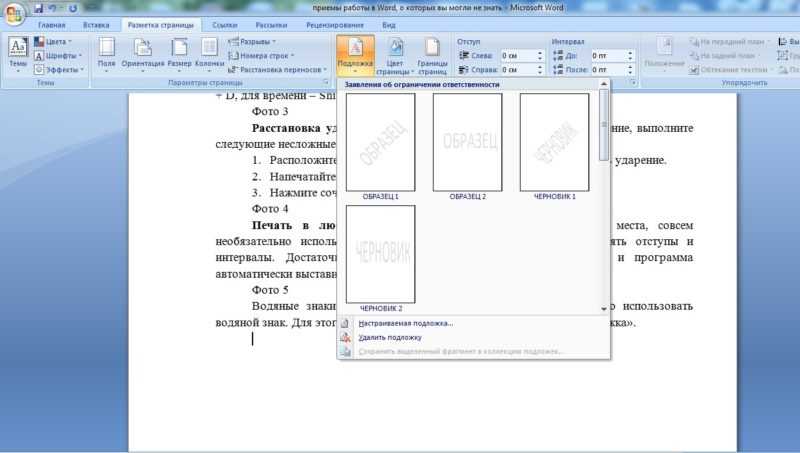Click Bring to Front (На передний план)

point(729,42)
